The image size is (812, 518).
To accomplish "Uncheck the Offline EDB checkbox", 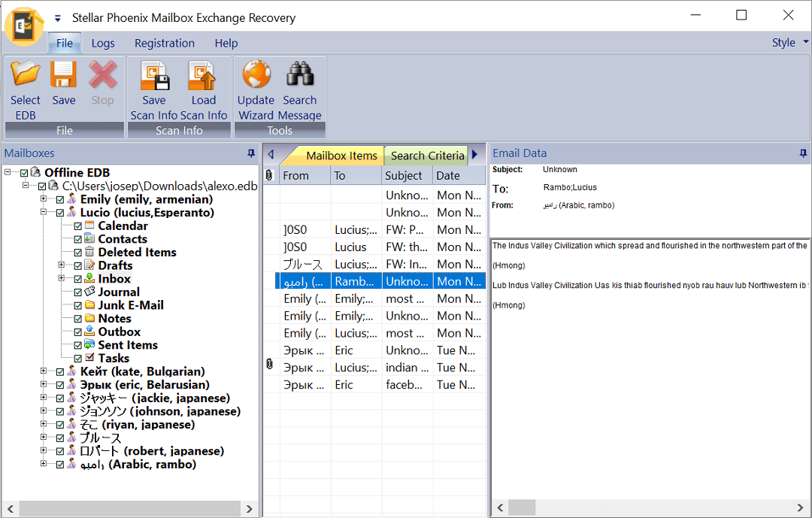I will coord(24,173).
